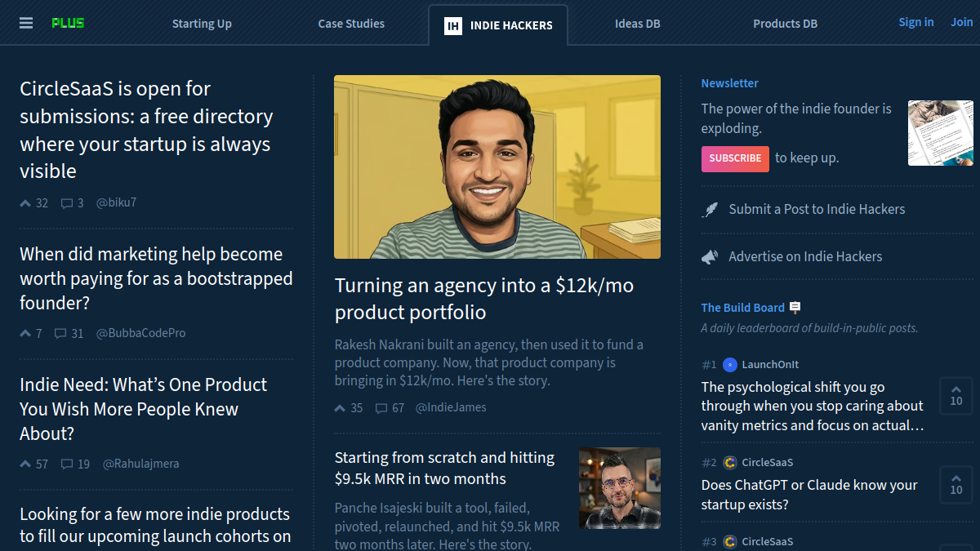Open the Products DB tab
This screenshot has height=551, width=980.
tap(785, 24)
